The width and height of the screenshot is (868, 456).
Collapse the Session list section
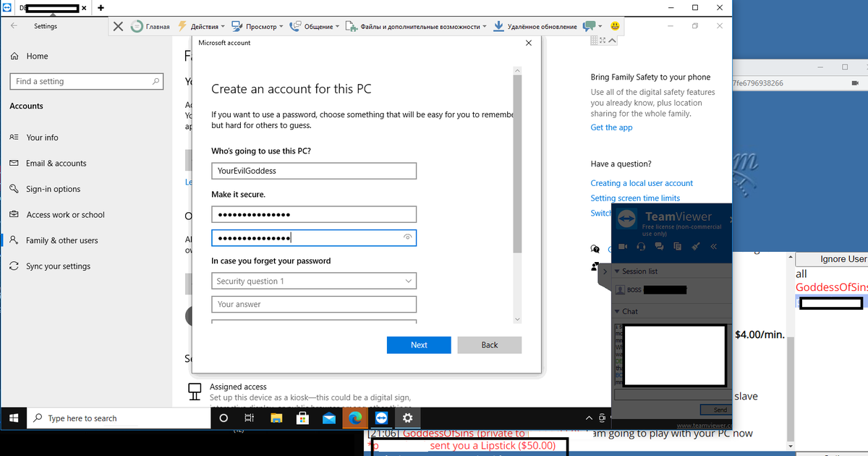point(618,271)
